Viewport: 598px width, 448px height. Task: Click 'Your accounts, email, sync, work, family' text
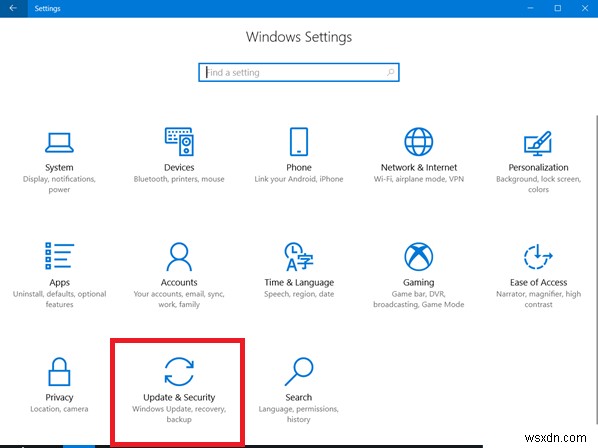click(x=179, y=299)
